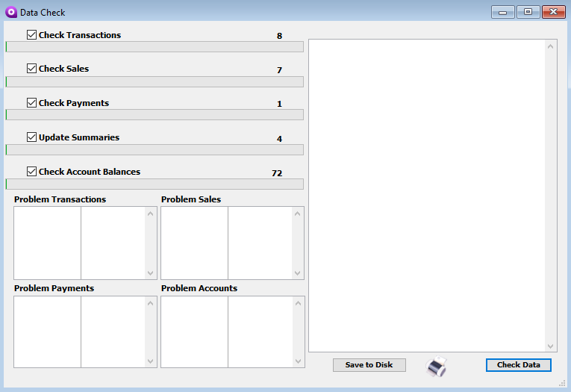
Task: Click Problem Transactions list down arrow
Action: coord(151,273)
